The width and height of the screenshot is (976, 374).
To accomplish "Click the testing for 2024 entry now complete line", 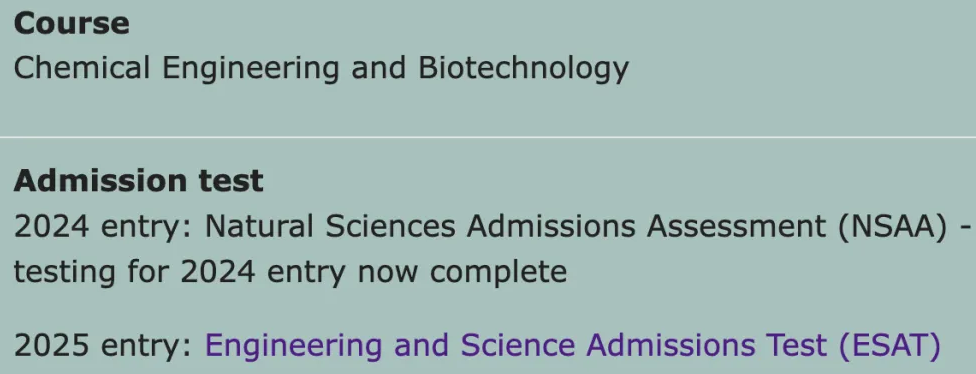I will pos(290,273).
